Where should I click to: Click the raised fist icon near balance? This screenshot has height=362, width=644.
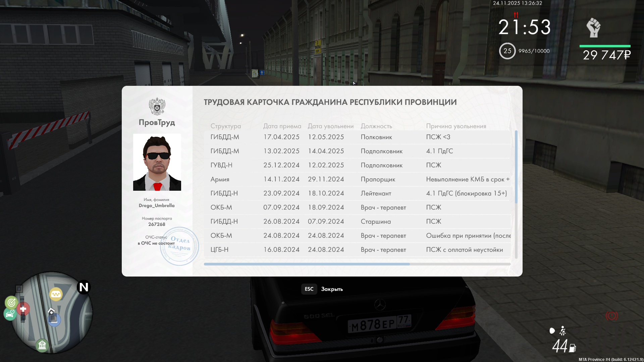(593, 28)
